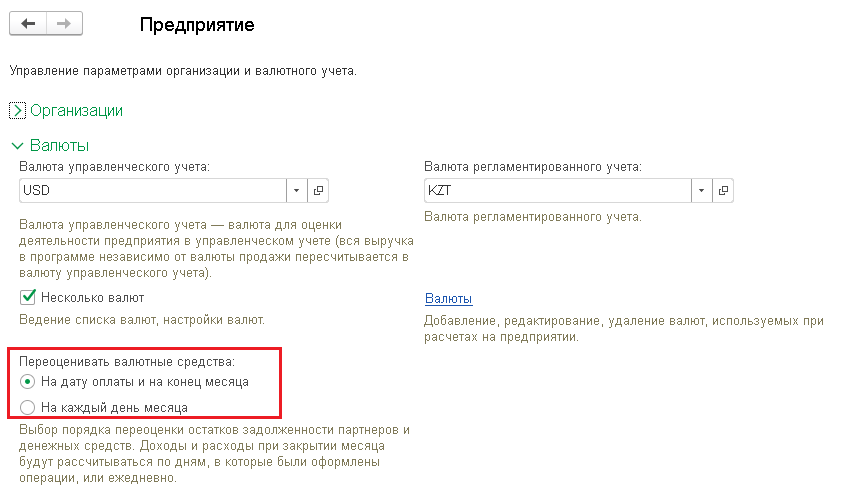Click the Валюта управленческого учета field label
The height and width of the screenshot is (489, 851).
coord(115,167)
